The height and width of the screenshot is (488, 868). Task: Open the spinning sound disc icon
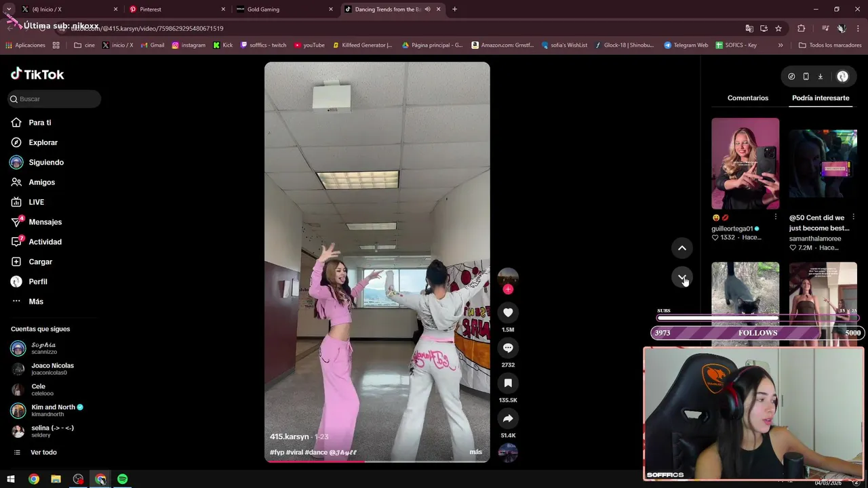[x=508, y=452]
